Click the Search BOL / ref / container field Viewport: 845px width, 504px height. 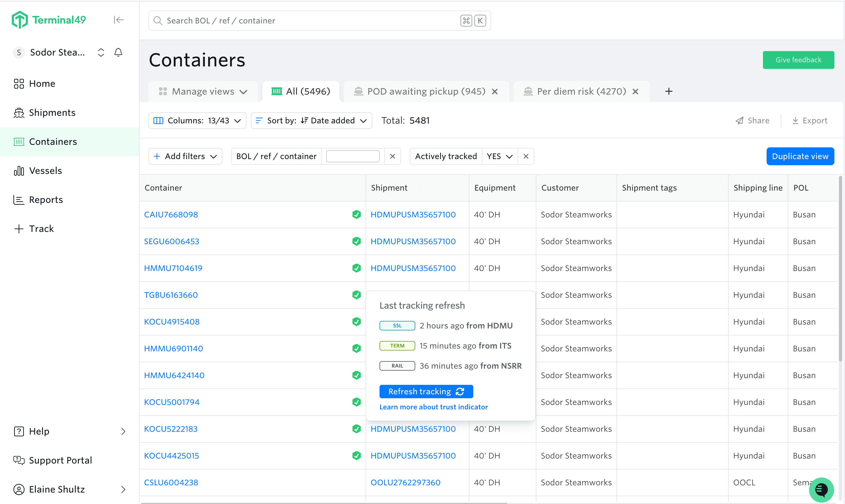coord(306,21)
